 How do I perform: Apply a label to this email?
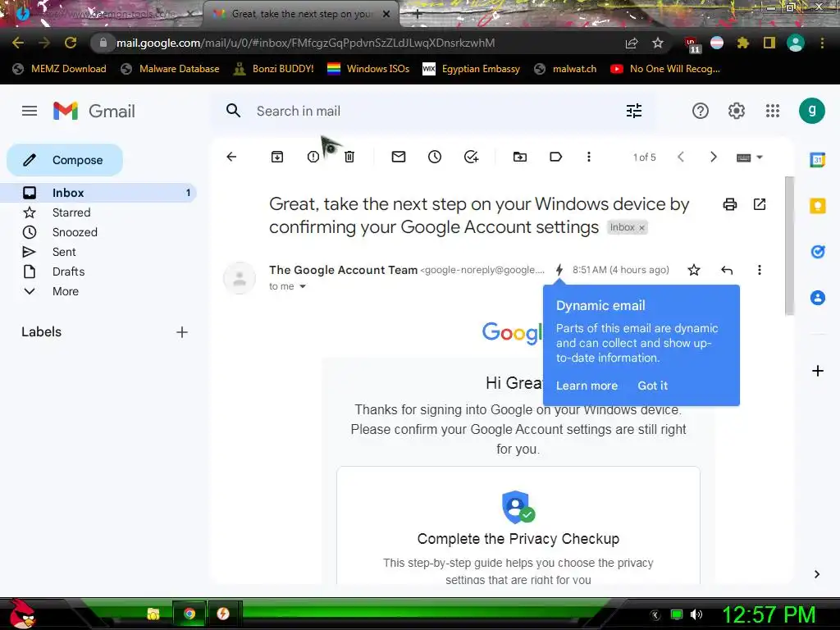point(555,157)
